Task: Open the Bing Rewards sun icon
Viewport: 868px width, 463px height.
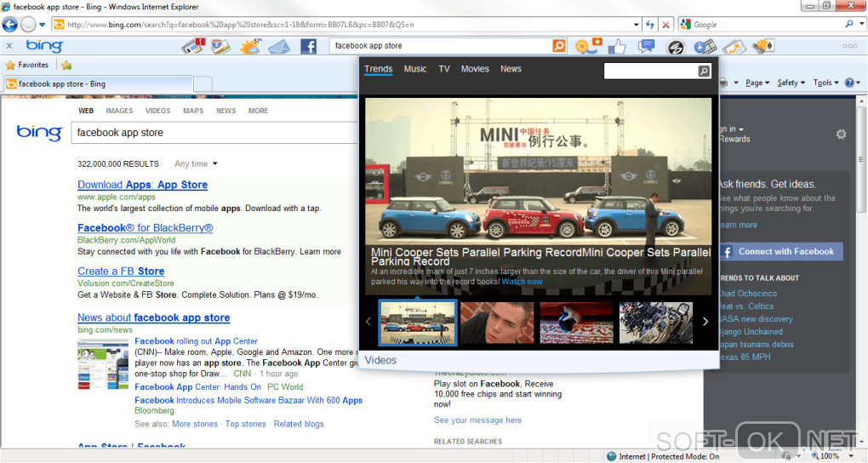Action: click(x=587, y=46)
